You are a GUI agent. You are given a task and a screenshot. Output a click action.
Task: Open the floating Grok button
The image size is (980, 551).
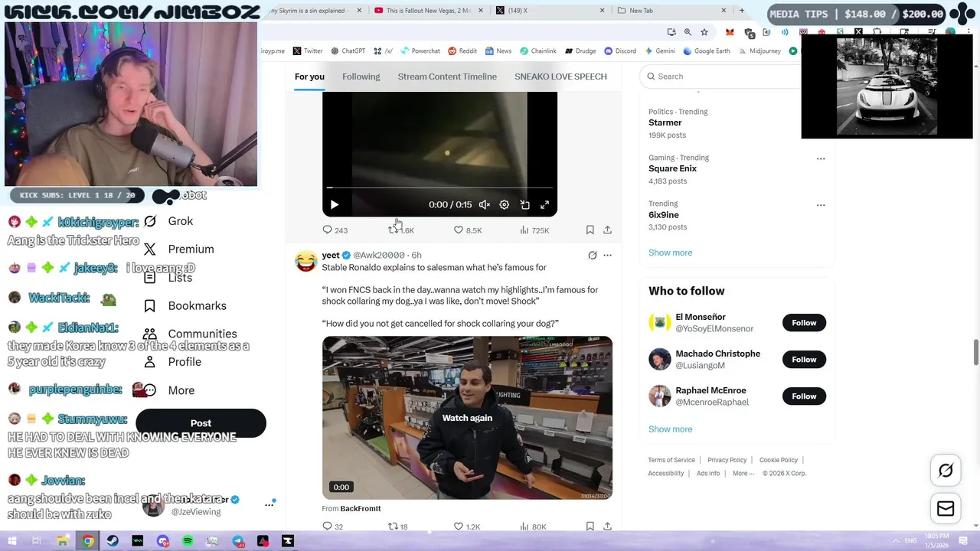tap(946, 471)
